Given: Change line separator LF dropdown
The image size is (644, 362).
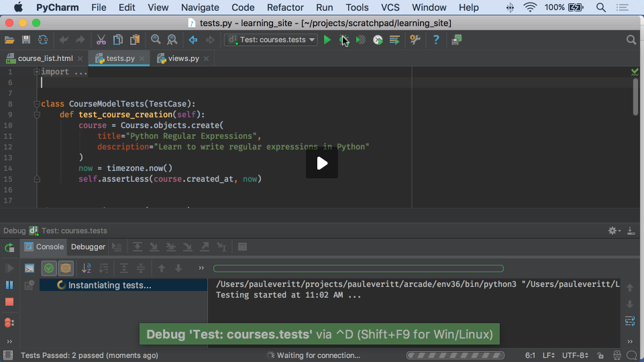Looking at the screenshot, I should [548, 355].
